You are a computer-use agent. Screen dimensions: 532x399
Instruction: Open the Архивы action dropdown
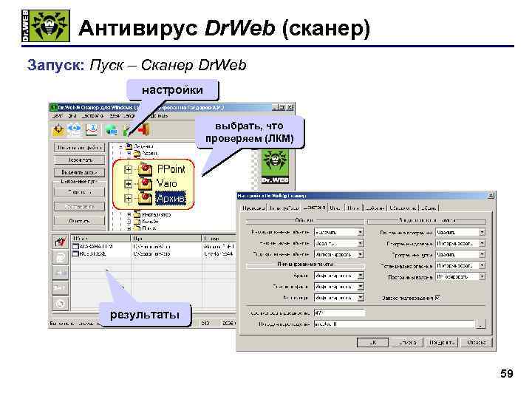pyautogui.click(x=338, y=276)
